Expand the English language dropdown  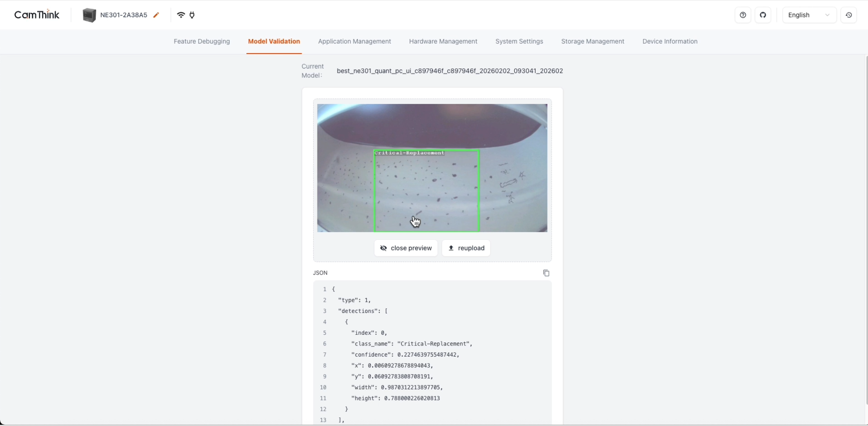point(809,15)
